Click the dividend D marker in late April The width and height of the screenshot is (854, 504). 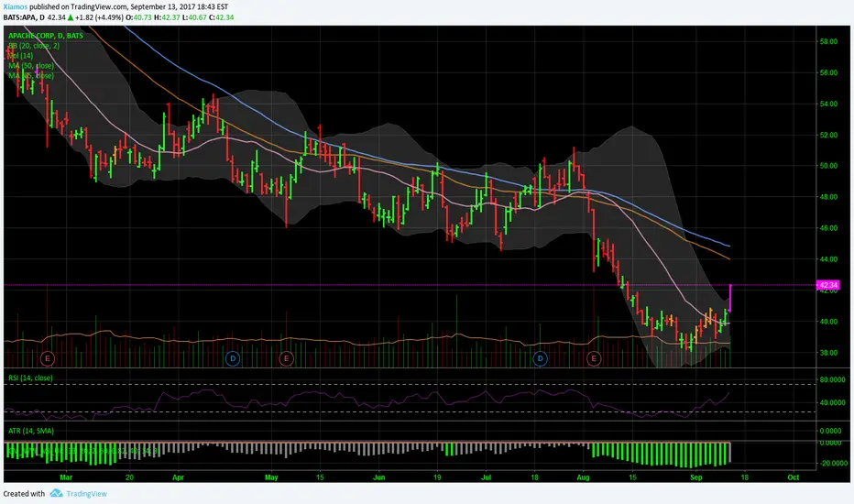coord(233,358)
